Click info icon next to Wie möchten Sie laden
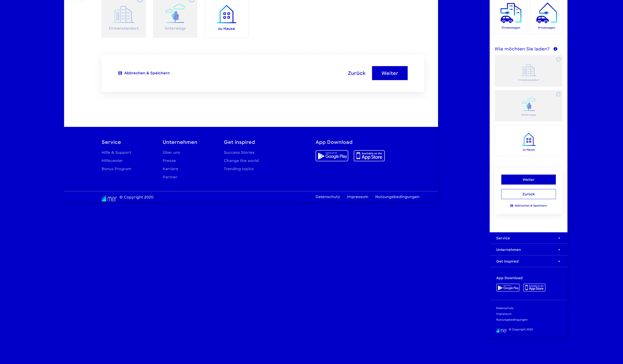Viewport: 623px width, 364px height. (555, 49)
